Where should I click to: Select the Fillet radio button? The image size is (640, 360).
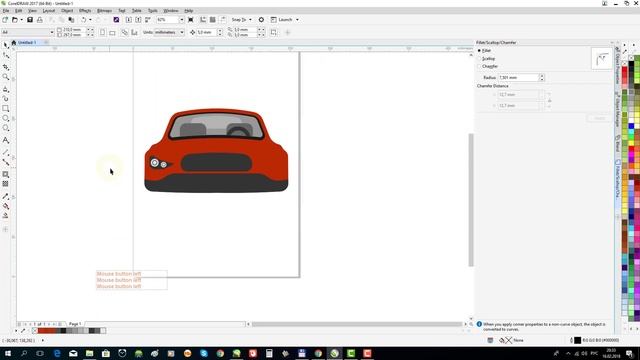coord(479,51)
